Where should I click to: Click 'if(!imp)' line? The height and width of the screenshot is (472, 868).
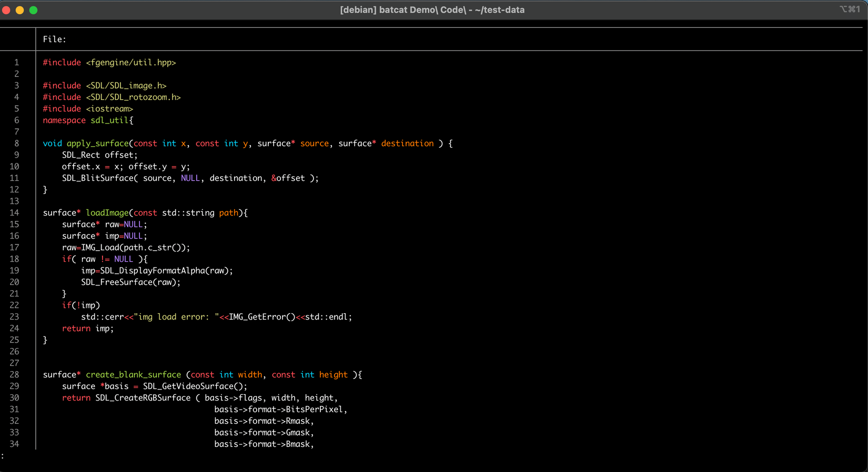81,305
